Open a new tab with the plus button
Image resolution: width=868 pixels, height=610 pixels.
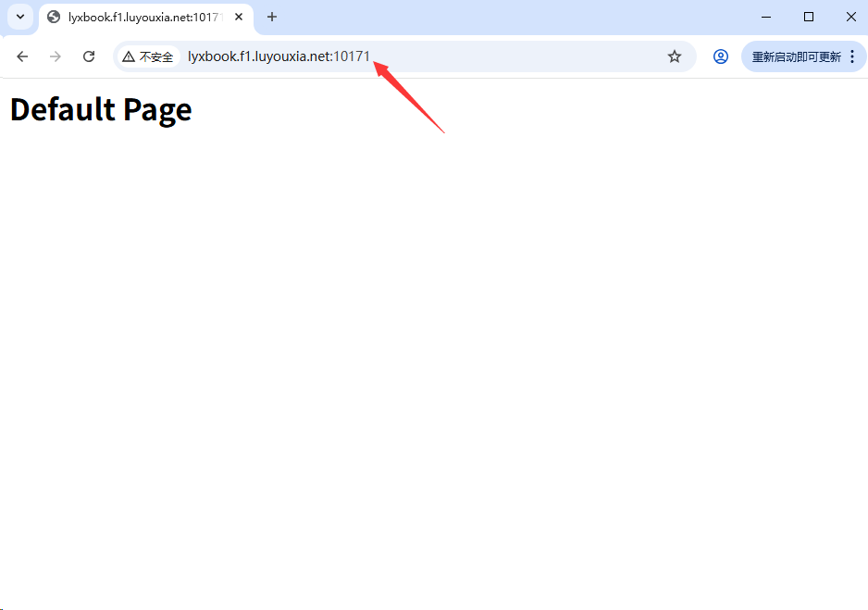click(272, 17)
